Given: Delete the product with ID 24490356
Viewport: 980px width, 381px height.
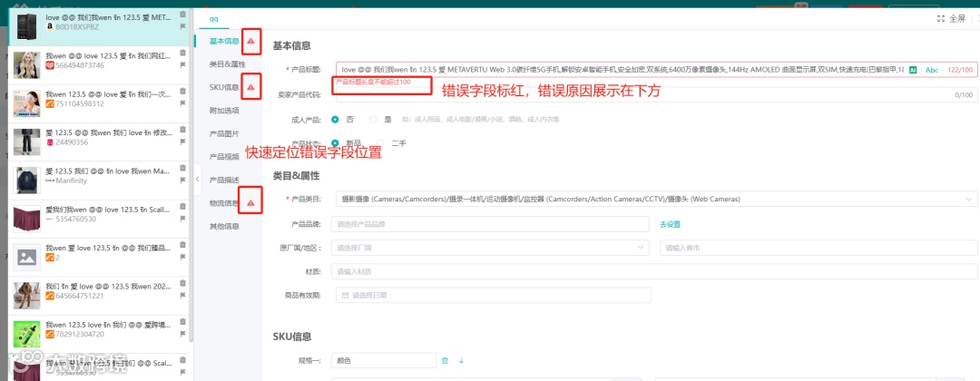Looking at the screenshot, I should tap(182, 130).
